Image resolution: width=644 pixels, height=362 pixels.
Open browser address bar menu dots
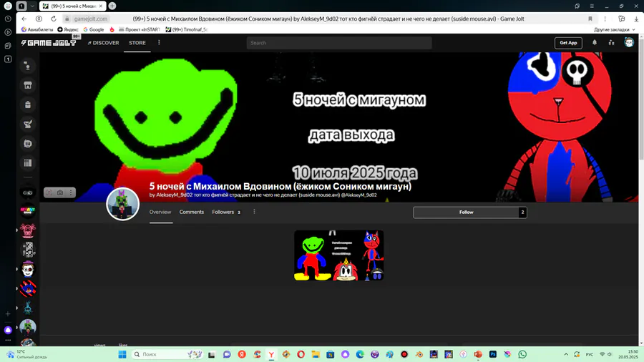point(605,19)
